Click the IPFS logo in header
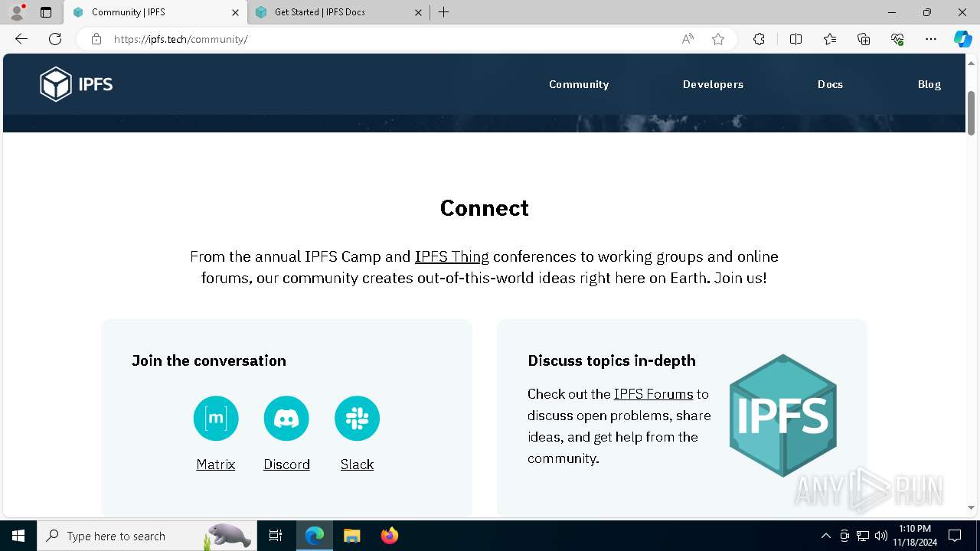The height and width of the screenshot is (551, 980). click(x=77, y=84)
